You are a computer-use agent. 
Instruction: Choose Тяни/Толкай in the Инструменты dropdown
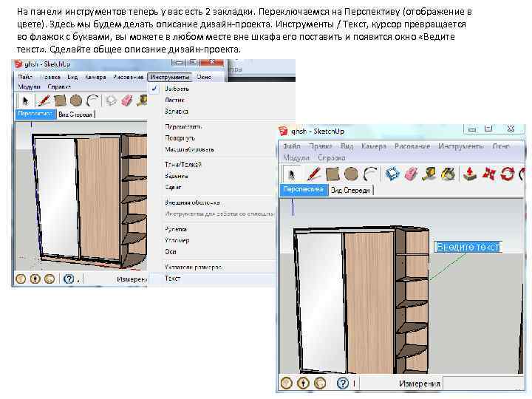click(x=212, y=165)
